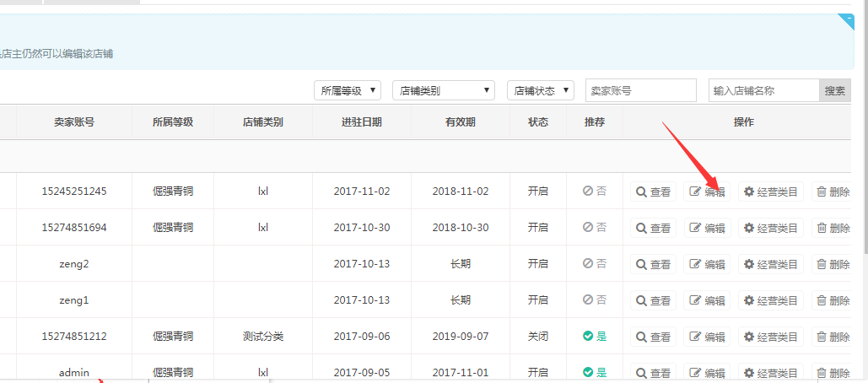
Task: Toggle 推荐 status 否 for seller 15245251245
Action: coord(594,191)
